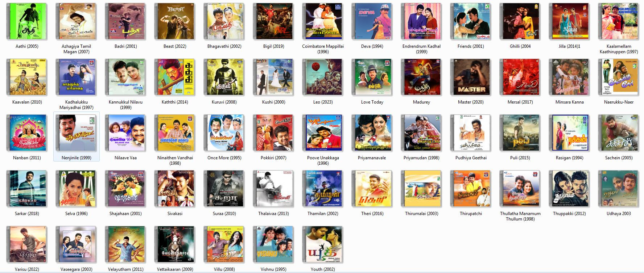Image resolution: width=644 pixels, height=273 pixels.
Task: Select the Beast (2022) folder icon
Action: coord(175,22)
